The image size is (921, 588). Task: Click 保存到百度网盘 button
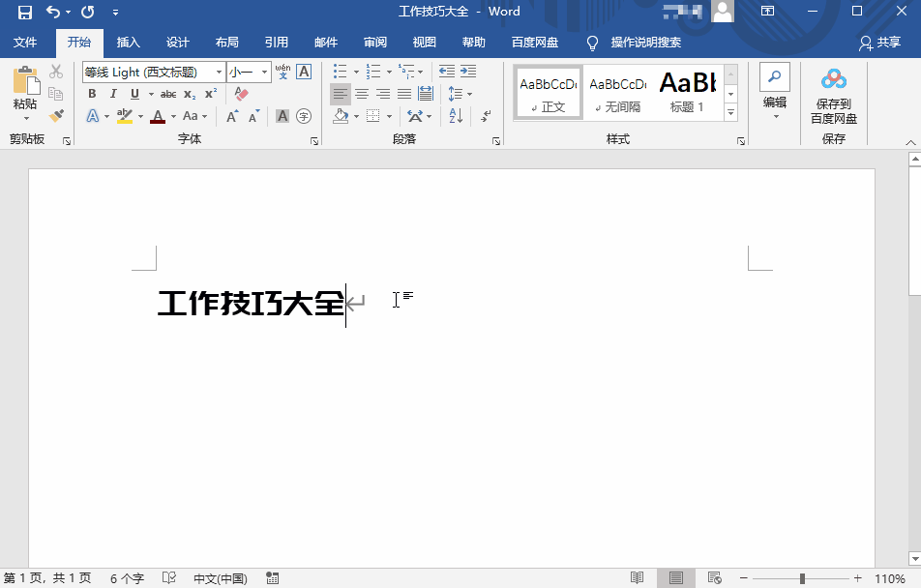coord(834,96)
